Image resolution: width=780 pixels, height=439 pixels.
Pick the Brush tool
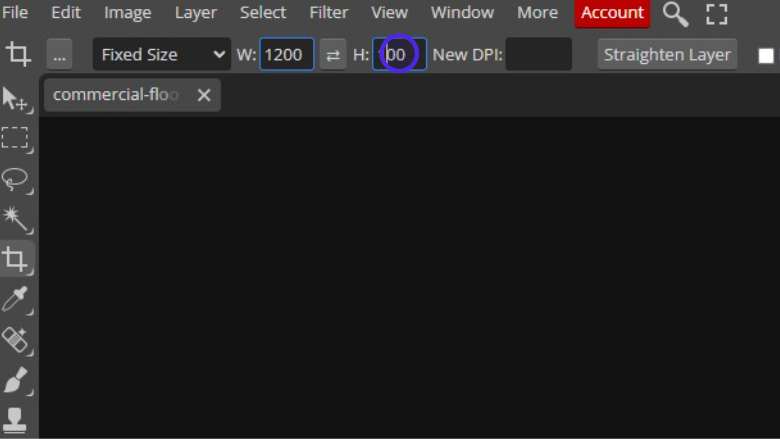point(15,380)
